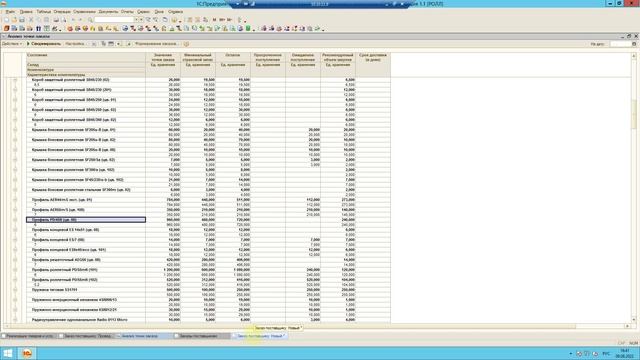Collapse group for Профиль решеточный AEG56 row
The height and width of the screenshot is (360, 640).
click(15, 260)
